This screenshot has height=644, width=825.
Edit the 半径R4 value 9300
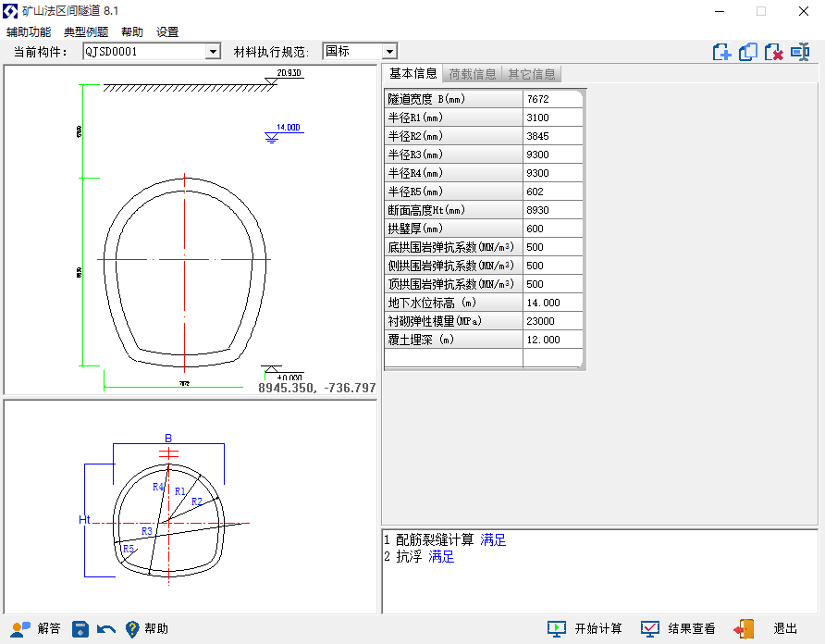553,173
